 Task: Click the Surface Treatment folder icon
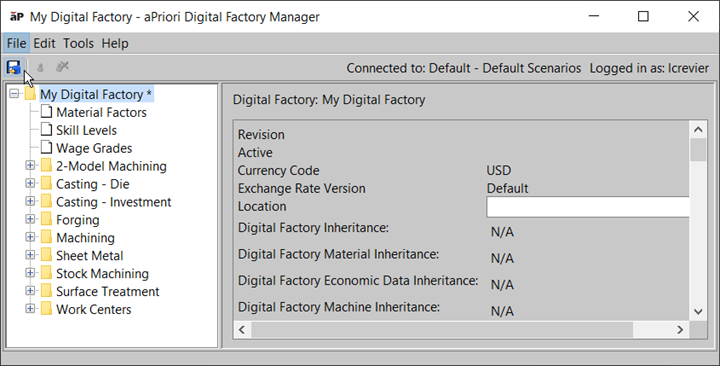pyautogui.click(x=46, y=291)
